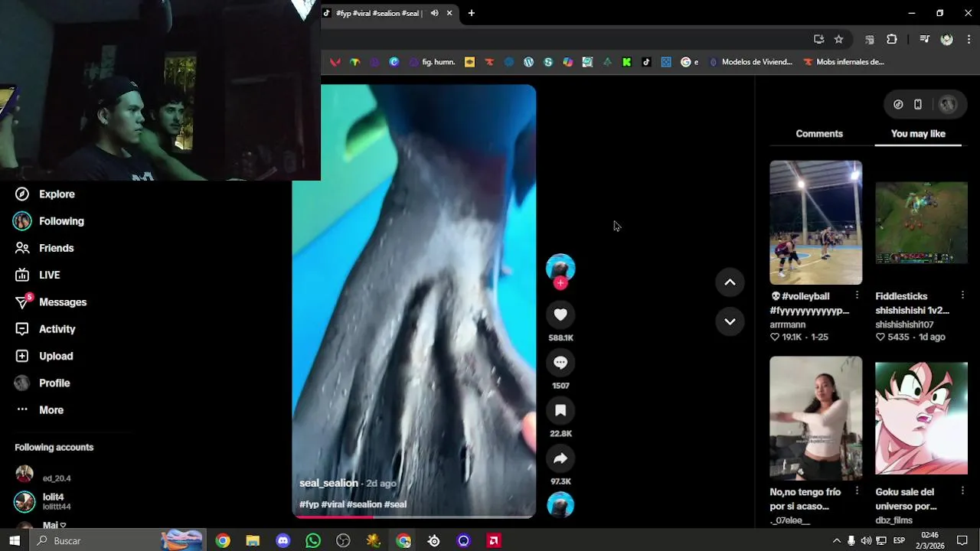This screenshot has height=551, width=980.
Task: Bookmark this page with star icon
Action: click(x=838, y=39)
